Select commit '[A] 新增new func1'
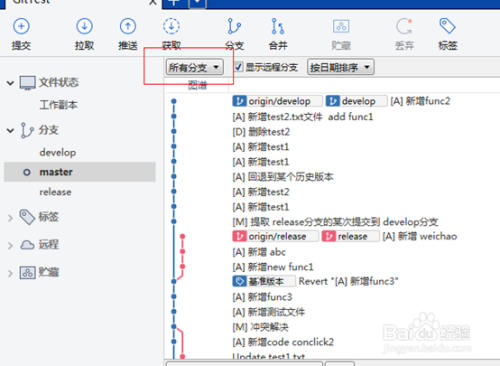The height and width of the screenshot is (366, 500). 273,267
